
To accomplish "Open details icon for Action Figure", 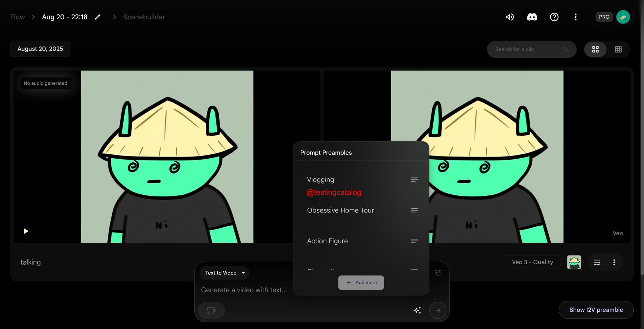I will click(414, 241).
